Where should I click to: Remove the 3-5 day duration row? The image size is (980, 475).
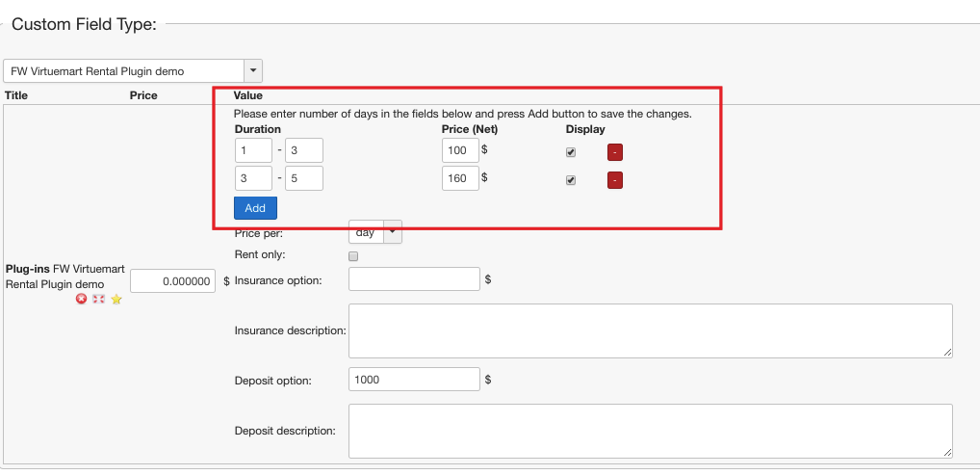click(x=614, y=180)
